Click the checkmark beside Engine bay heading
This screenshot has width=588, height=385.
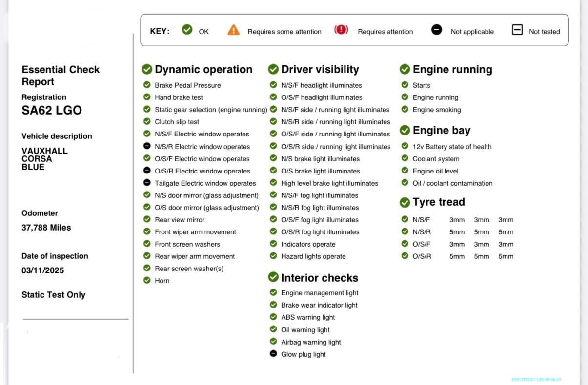point(405,130)
